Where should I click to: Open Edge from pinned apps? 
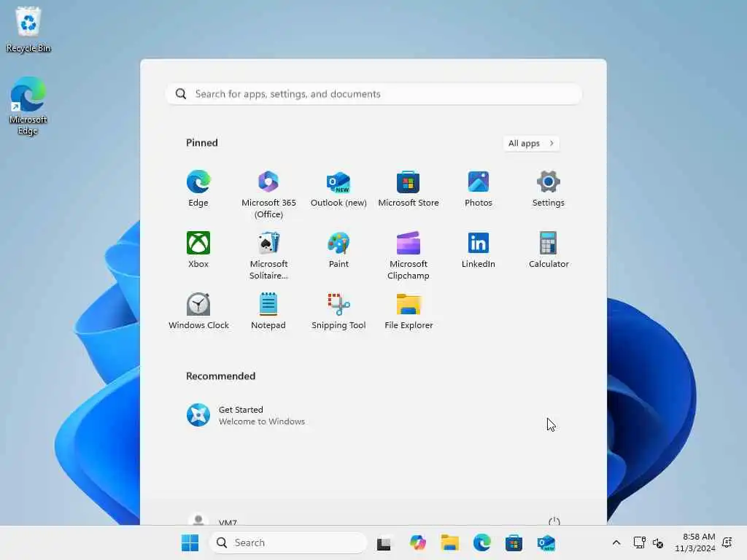[x=198, y=189]
